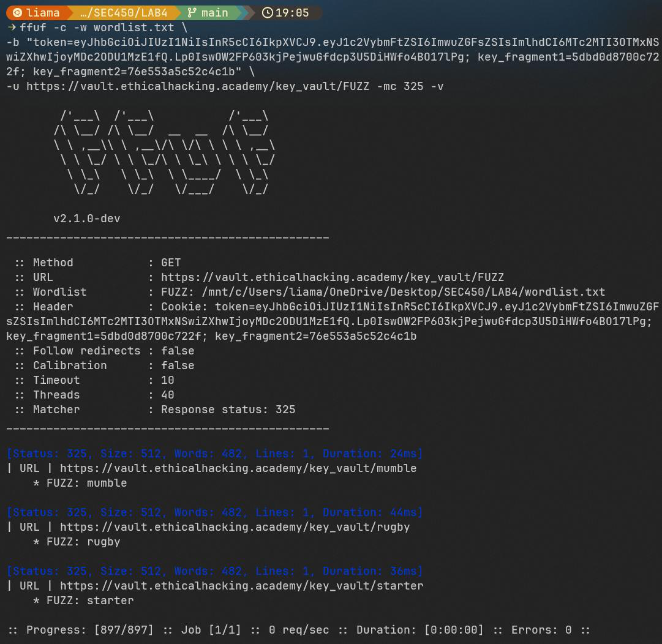Click the blue status line with Duration 24ms
This screenshot has height=644, width=662.
[214, 454]
